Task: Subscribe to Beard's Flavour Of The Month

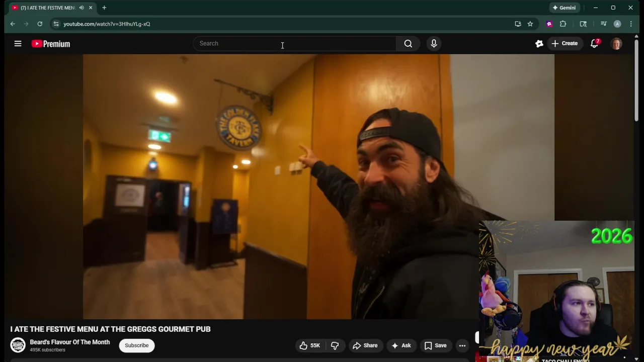Action: pyautogui.click(x=136, y=345)
